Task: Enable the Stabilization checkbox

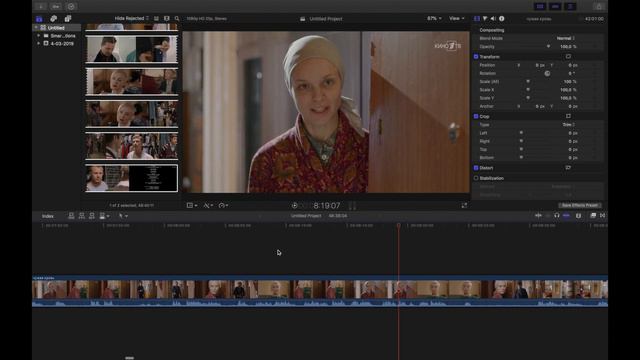Action: pyautogui.click(x=476, y=178)
